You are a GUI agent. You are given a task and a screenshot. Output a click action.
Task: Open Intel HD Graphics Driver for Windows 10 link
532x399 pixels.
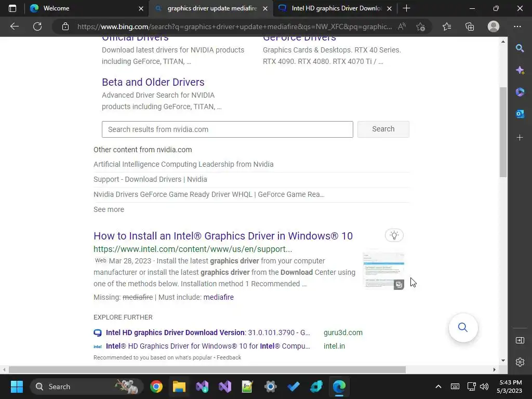pos(208,346)
